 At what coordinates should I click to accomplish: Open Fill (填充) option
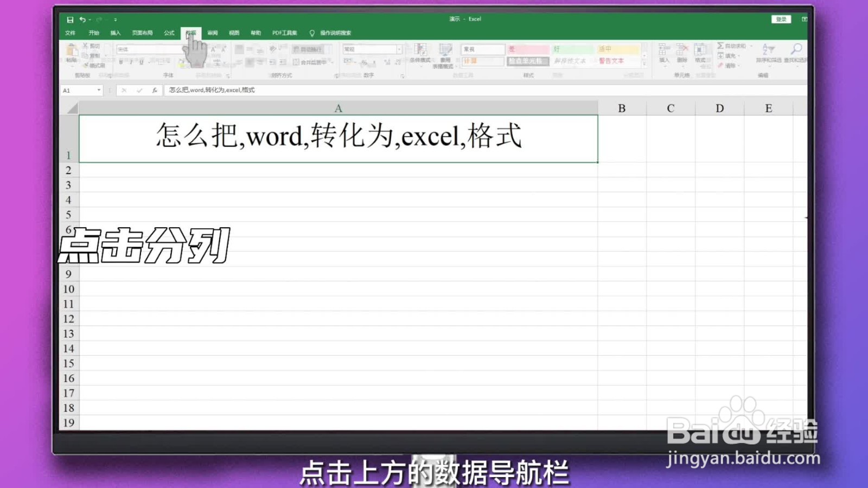728,56
